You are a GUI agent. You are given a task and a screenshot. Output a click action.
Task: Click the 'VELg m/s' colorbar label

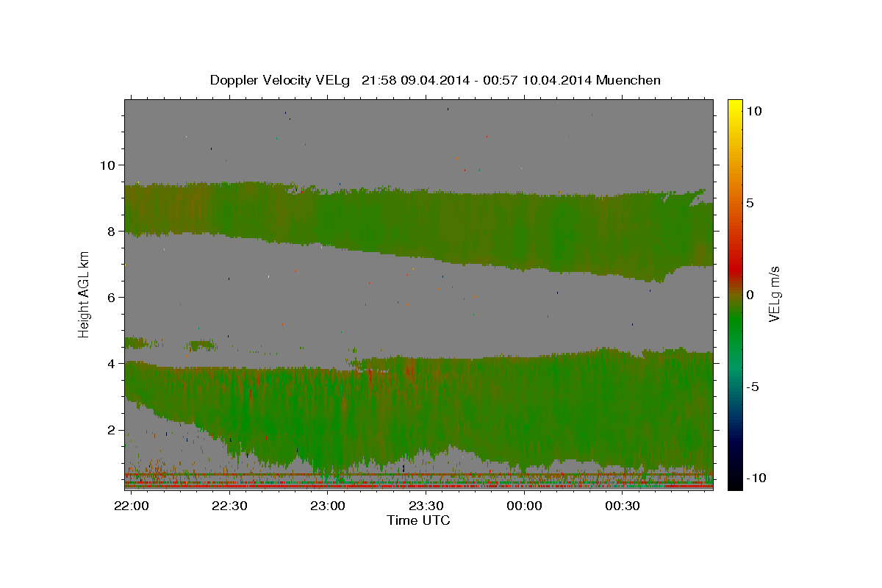[774, 294]
